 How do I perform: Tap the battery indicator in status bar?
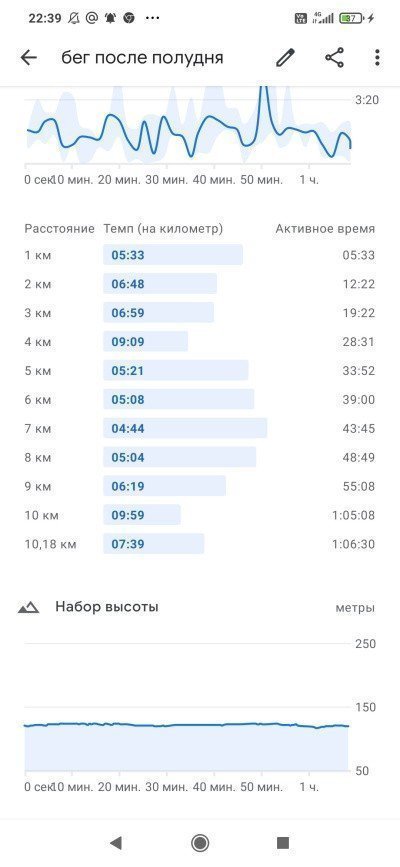352,18
